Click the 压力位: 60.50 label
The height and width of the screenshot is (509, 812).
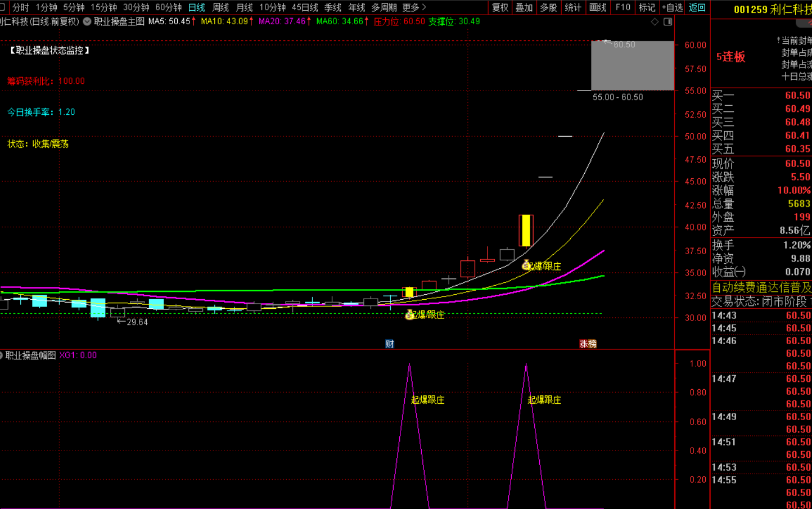(x=399, y=21)
